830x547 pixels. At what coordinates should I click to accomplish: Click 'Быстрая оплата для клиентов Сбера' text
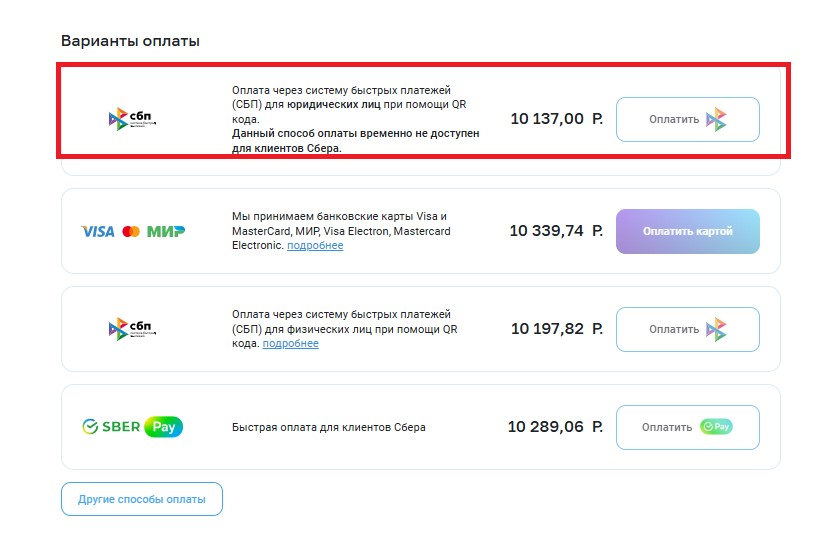pyautogui.click(x=329, y=427)
